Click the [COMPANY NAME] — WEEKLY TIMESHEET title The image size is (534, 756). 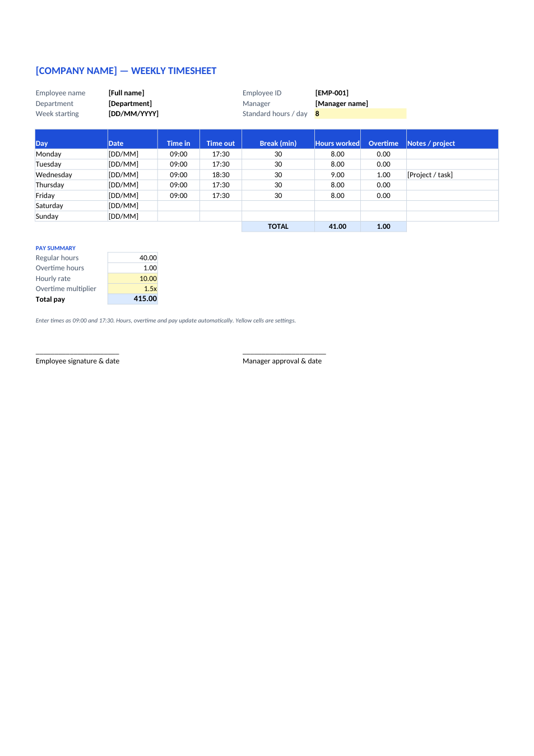126,71
